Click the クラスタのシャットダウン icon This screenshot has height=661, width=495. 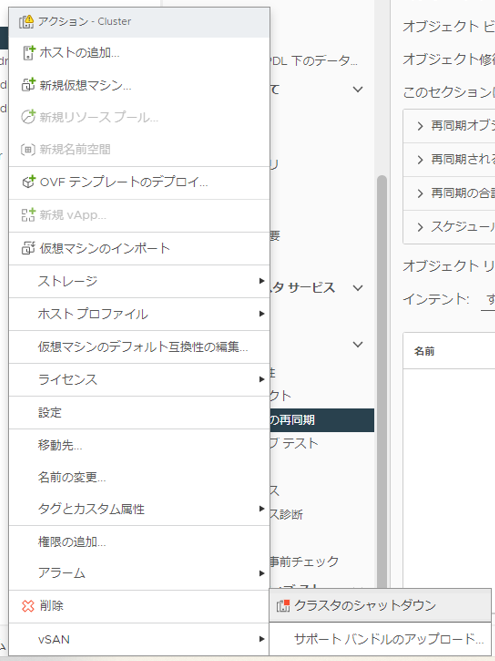point(283,606)
